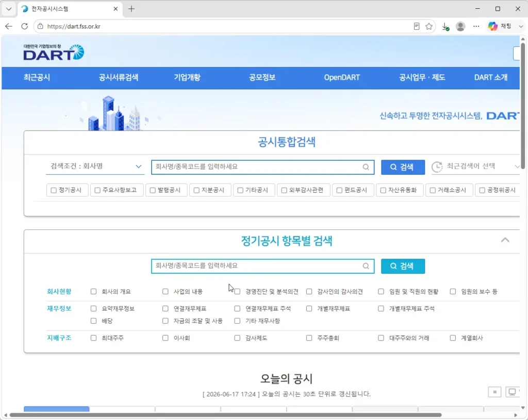Click the horizontal scrollbar at page bottom
528x420 pixels.
tap(225, 415)
